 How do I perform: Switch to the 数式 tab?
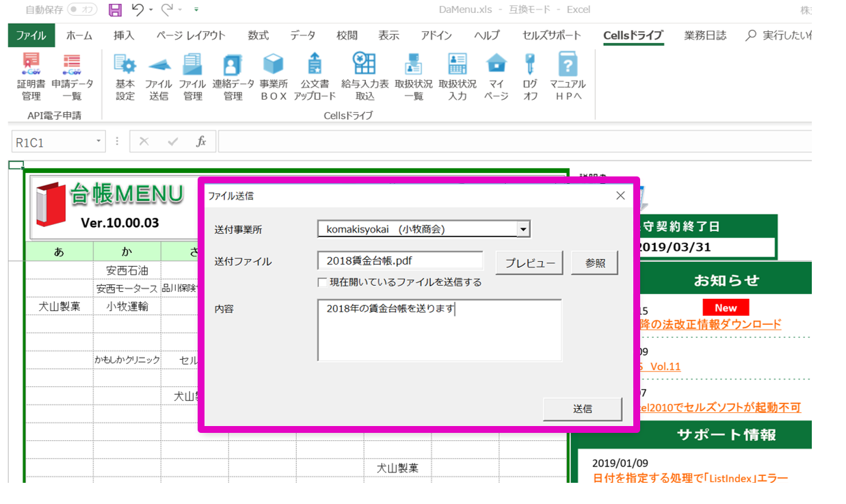coord(258,36)
